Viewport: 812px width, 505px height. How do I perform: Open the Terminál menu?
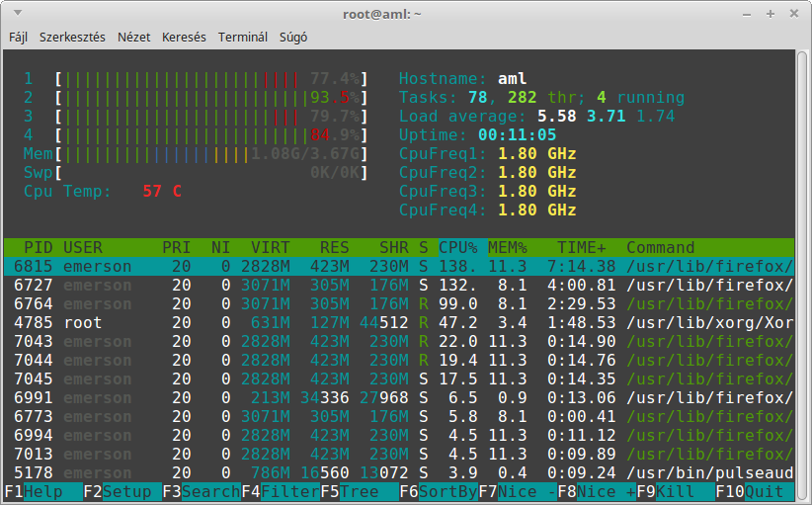(243, 38)
